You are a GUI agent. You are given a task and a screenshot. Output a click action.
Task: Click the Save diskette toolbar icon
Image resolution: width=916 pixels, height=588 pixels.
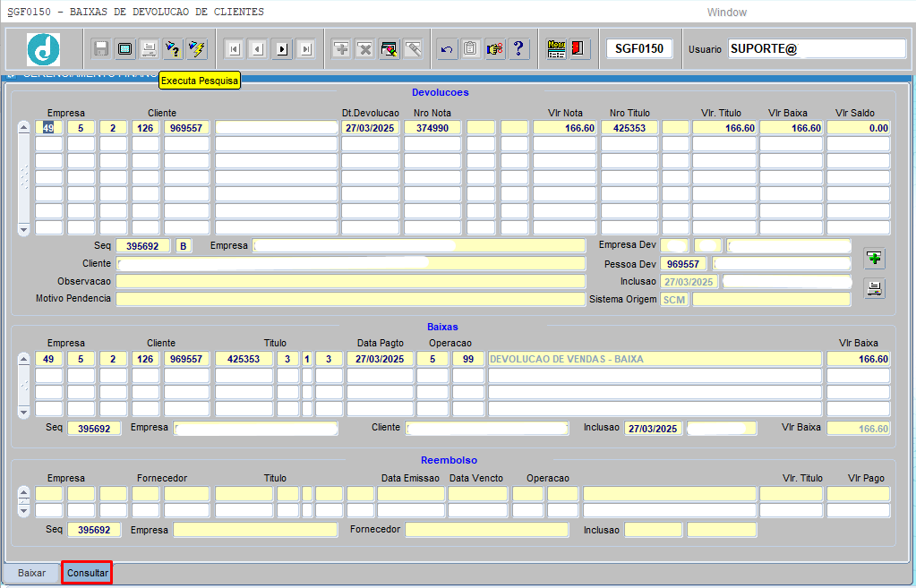click(x=101, y=49)
